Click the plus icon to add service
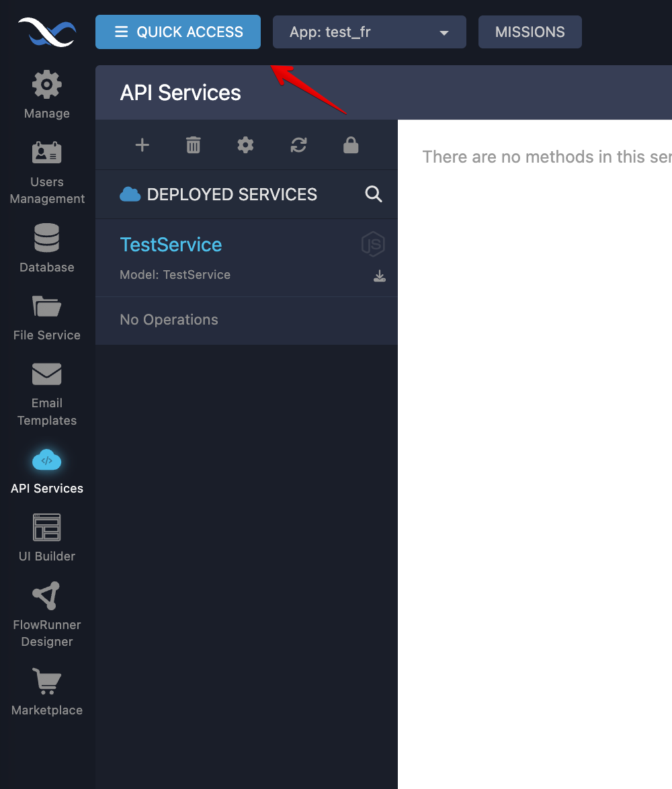This screenshot has height=789, width=672. pyautogui.click(x=142, y=145)
